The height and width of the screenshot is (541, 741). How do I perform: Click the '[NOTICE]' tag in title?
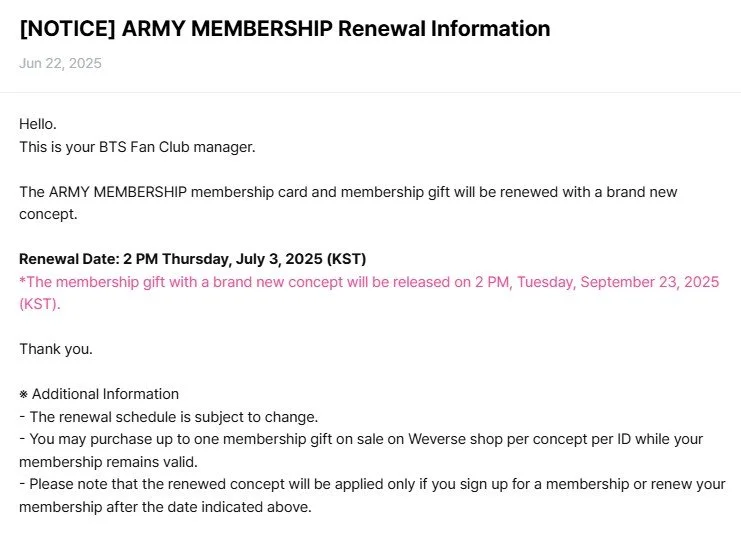pos(67,28)
